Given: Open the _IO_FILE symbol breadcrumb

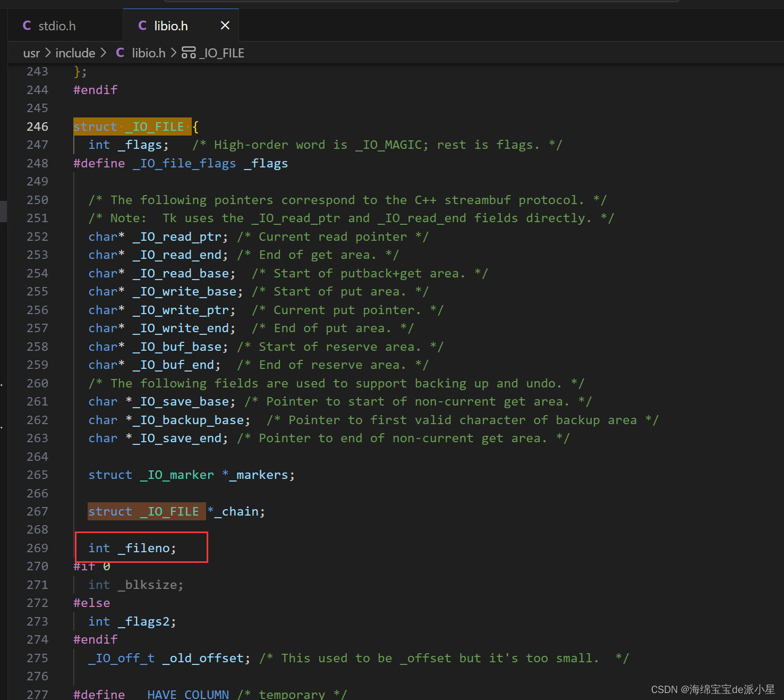Looking at the screenshot, I should pos(221,53).
